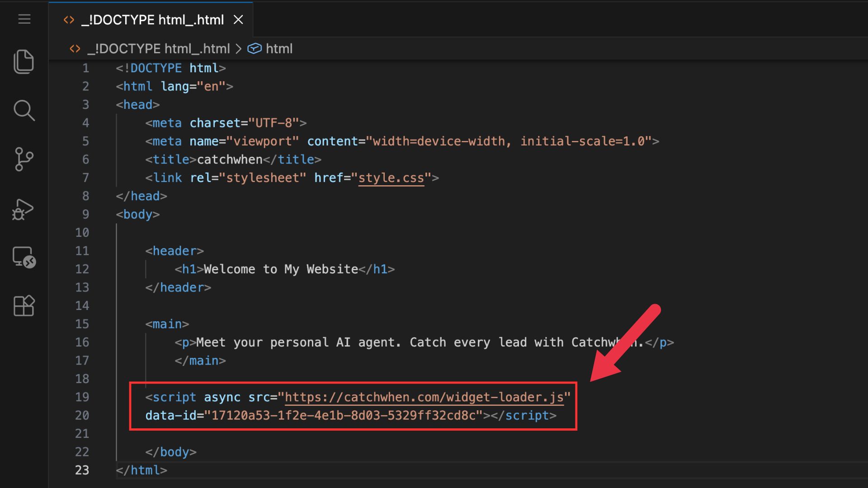Click the html symbol cube icon in breadcrumb
This screenshot has width=868, height=488.
tap(255, 48)
